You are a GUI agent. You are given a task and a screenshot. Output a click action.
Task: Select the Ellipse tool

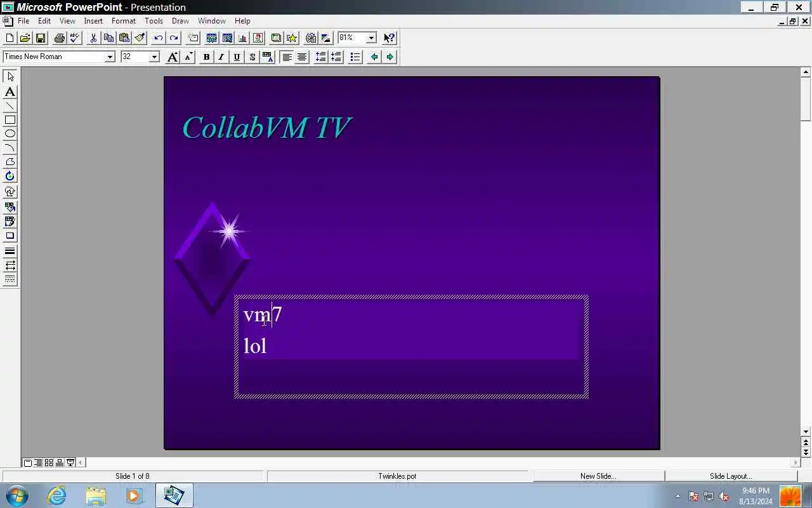point(10,134)
